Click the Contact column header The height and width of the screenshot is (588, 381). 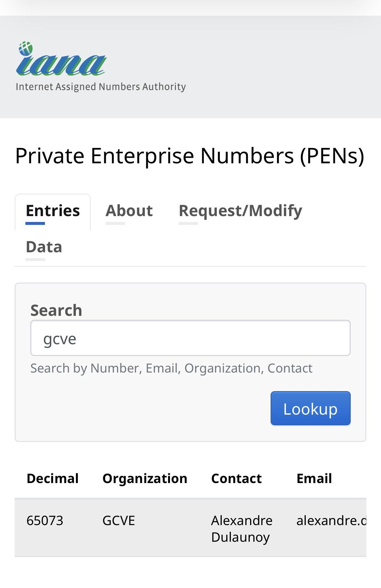(x=236, y=478)
